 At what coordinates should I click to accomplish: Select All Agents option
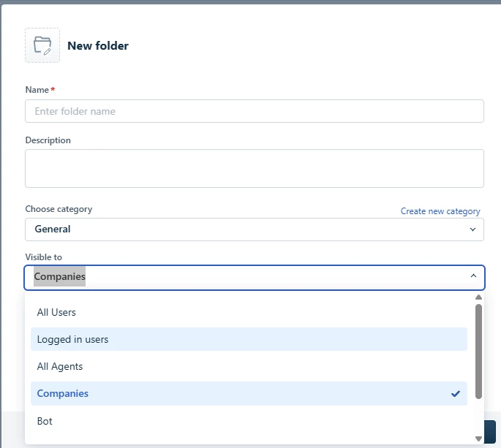249,366
